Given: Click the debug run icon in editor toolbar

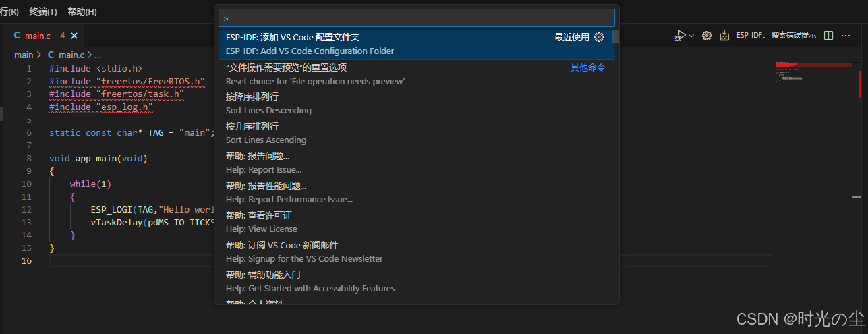Looking at the screenshot, I should pyautogui.click(x=681, y=36).
